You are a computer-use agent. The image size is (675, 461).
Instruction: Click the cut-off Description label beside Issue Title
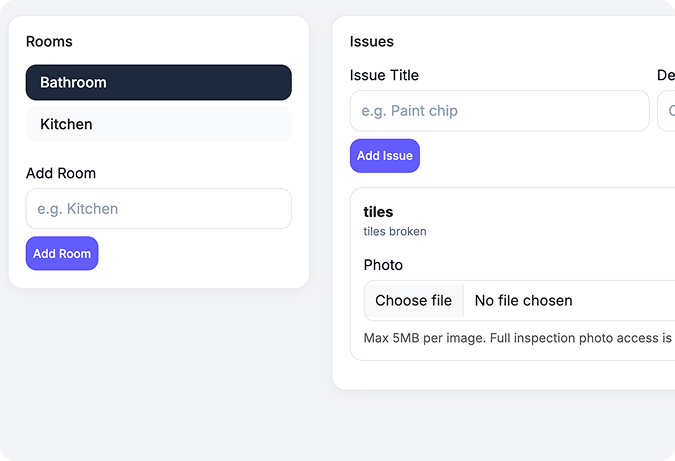click(x=666, y=75)
